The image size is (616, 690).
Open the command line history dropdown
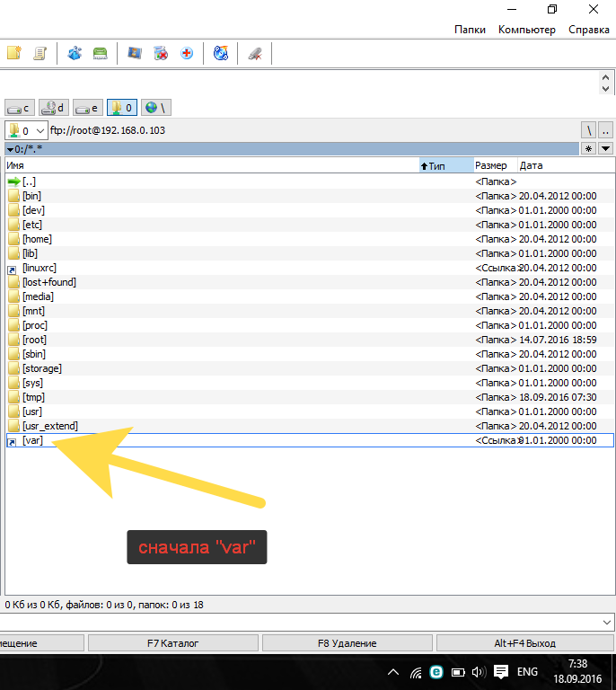click(607, 622)
